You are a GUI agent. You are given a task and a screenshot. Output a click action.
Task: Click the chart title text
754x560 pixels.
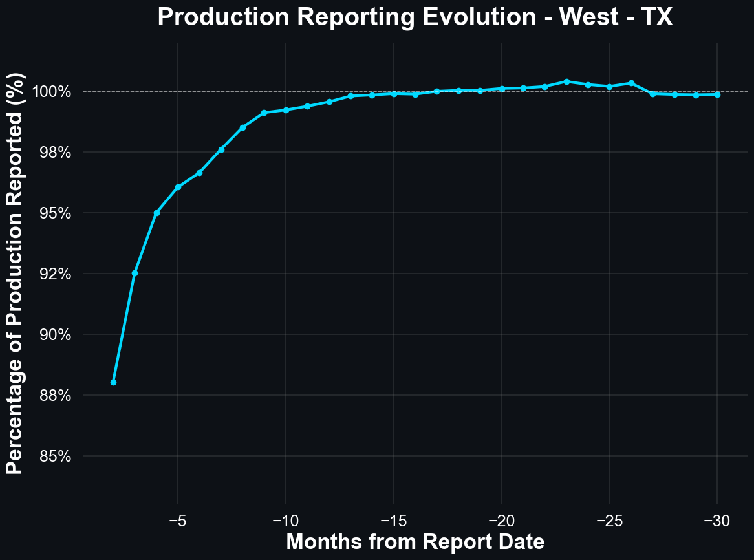click(x=415, y=17)
